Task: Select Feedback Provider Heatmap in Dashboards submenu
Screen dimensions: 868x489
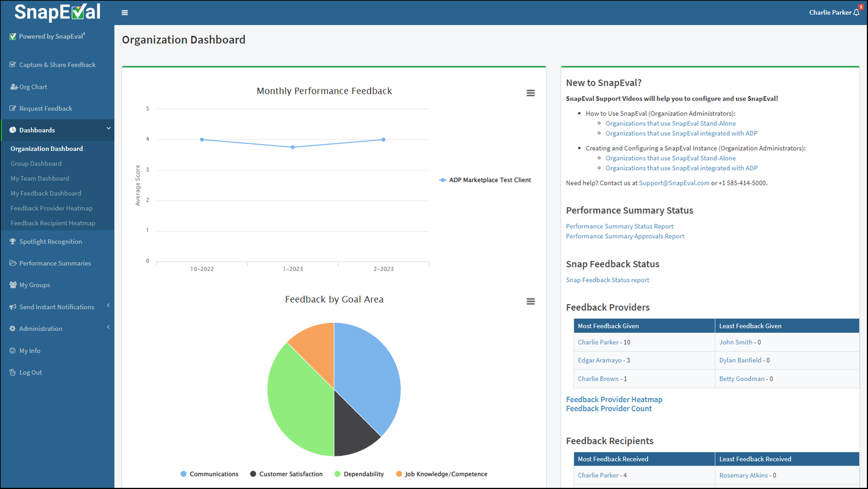Action: click(52, 208)
